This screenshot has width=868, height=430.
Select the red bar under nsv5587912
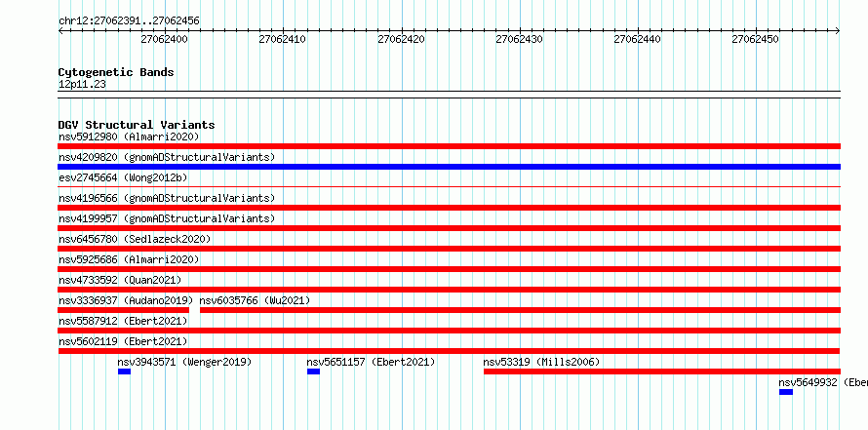click(x=449, y=331)
